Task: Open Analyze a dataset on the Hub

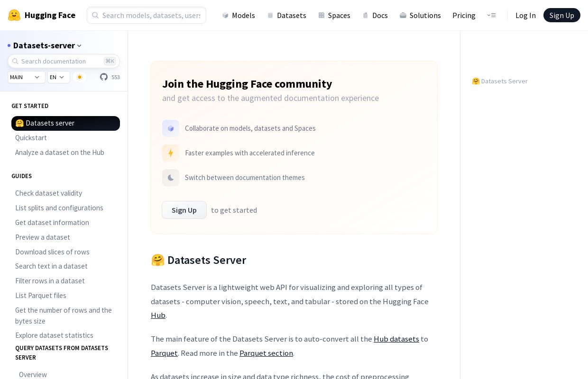Action: pos(60,153)
